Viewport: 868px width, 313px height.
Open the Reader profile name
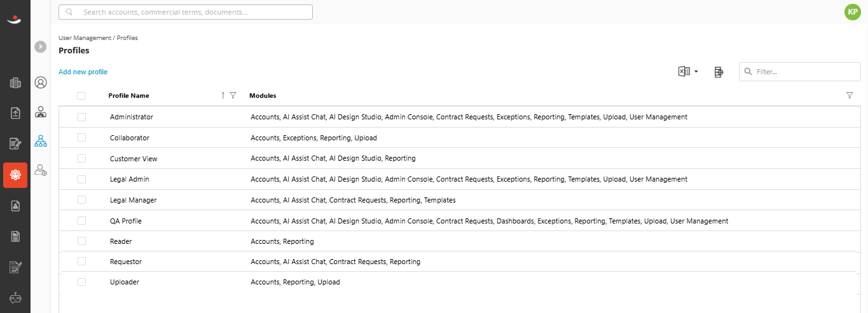point(121,241)
